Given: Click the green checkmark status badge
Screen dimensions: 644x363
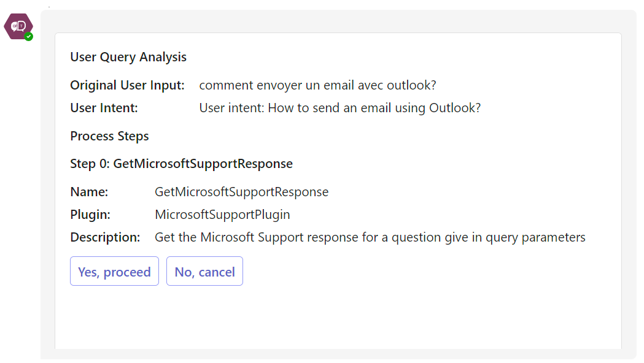Looking at the screenshot, I should [x=29, y=37].
